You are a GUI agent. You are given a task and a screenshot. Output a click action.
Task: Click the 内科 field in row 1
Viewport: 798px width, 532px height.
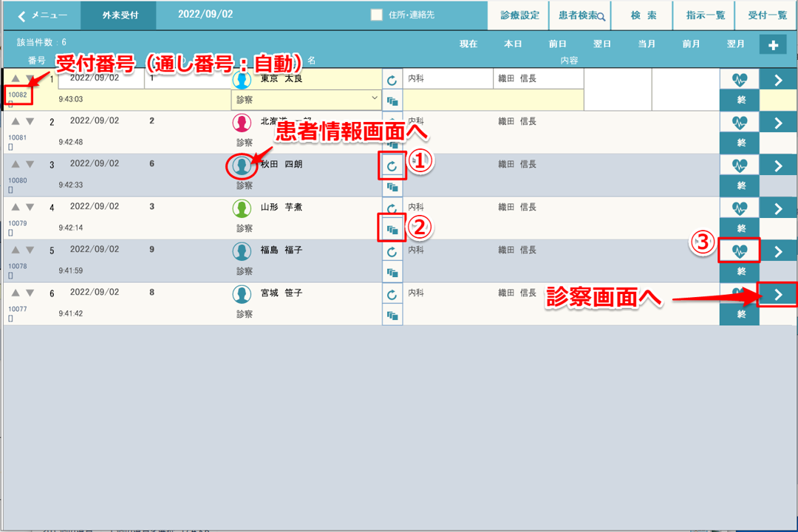tap(448, 79)
